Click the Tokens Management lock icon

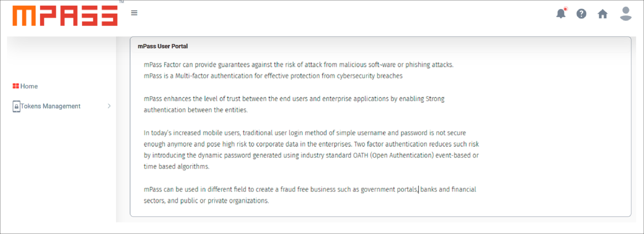[16, 106]
